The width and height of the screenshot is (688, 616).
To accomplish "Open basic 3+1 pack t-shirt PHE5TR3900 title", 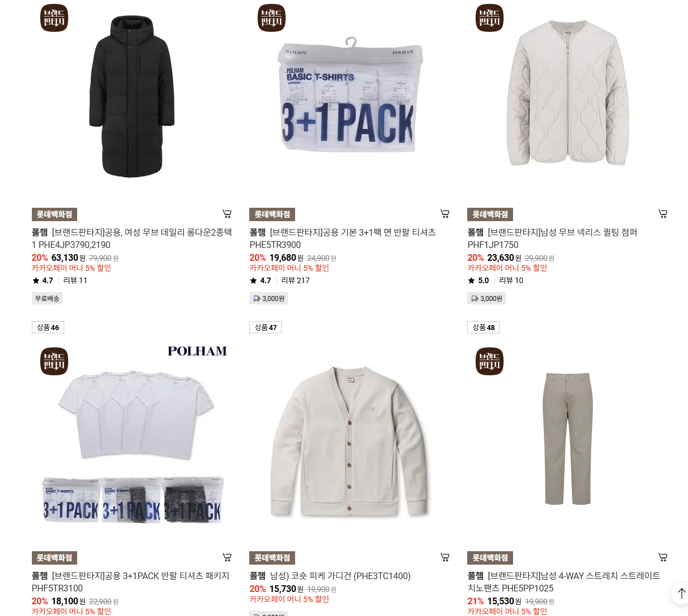I will (x=343, y=238).
